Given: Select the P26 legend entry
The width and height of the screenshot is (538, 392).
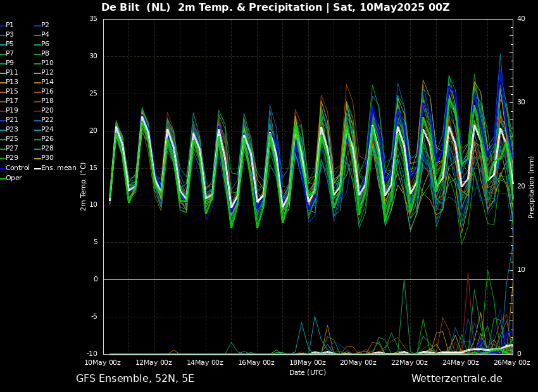Looking at the screenshot, I should [x=44, y=138].
